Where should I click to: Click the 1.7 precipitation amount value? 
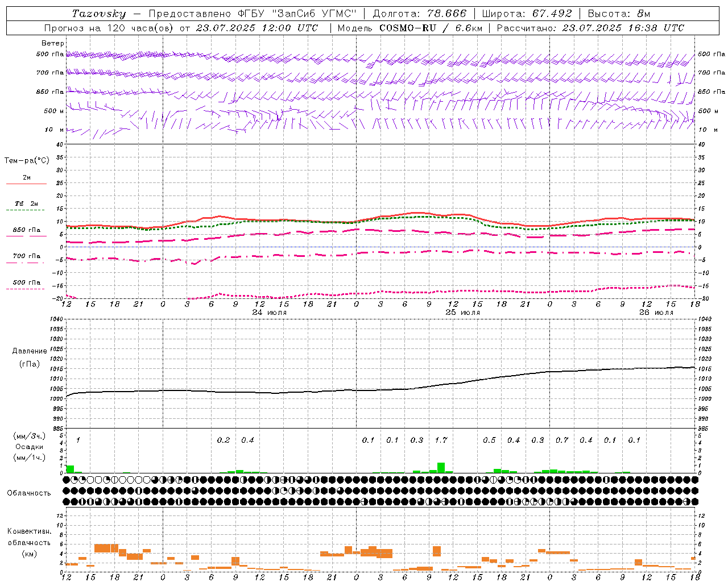pos(441,440)
